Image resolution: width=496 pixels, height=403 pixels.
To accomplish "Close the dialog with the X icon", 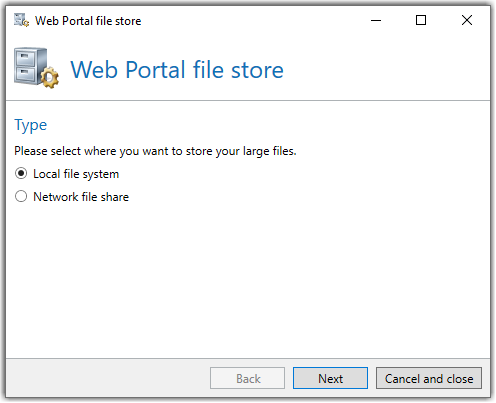I will tap(467, 20).
